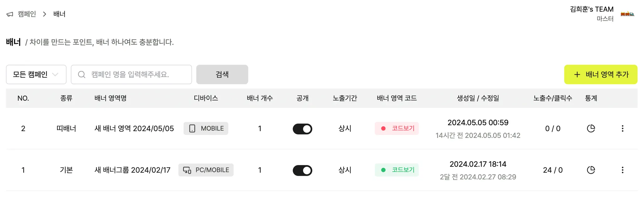The image size is (644, 197).
Task: Click the megaphone campaign icon in breadcrumb
Action: (x=10, y=14)
